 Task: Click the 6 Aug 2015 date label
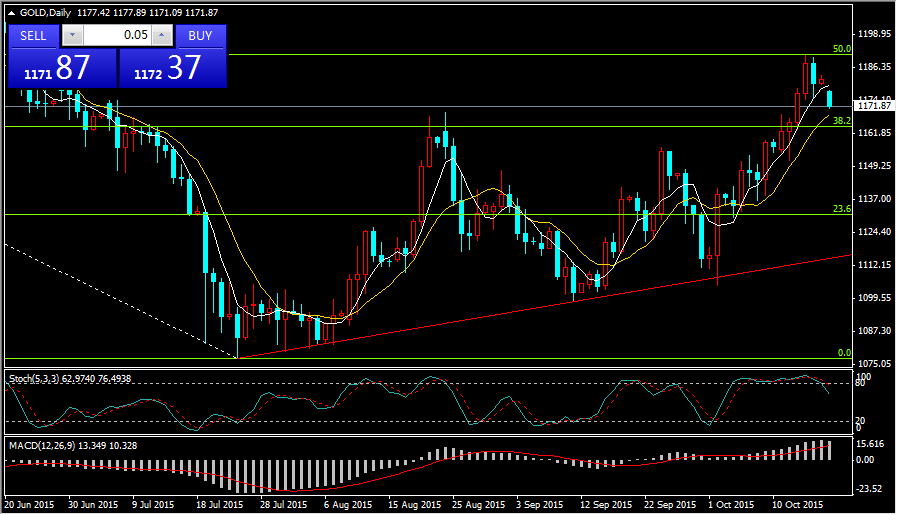point(348,505)
